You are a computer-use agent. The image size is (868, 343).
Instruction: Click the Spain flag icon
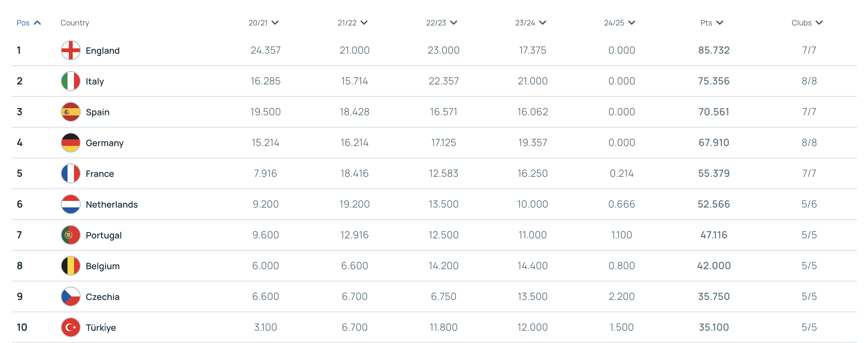(70, 112)
